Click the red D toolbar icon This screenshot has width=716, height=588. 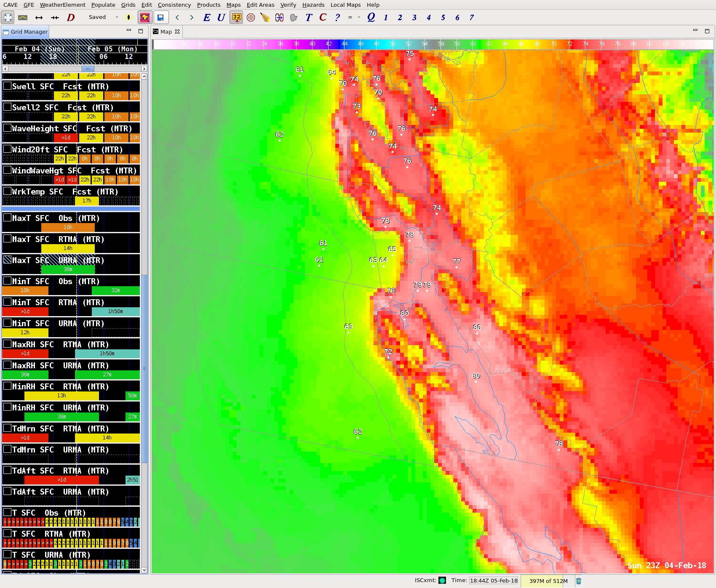(x=71, y=17)
